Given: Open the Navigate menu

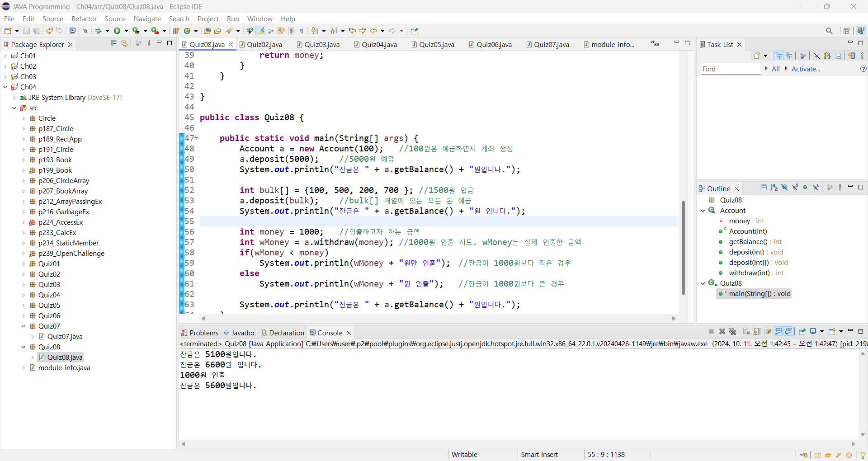Looking at the screenshot, I should coord(147,19).
